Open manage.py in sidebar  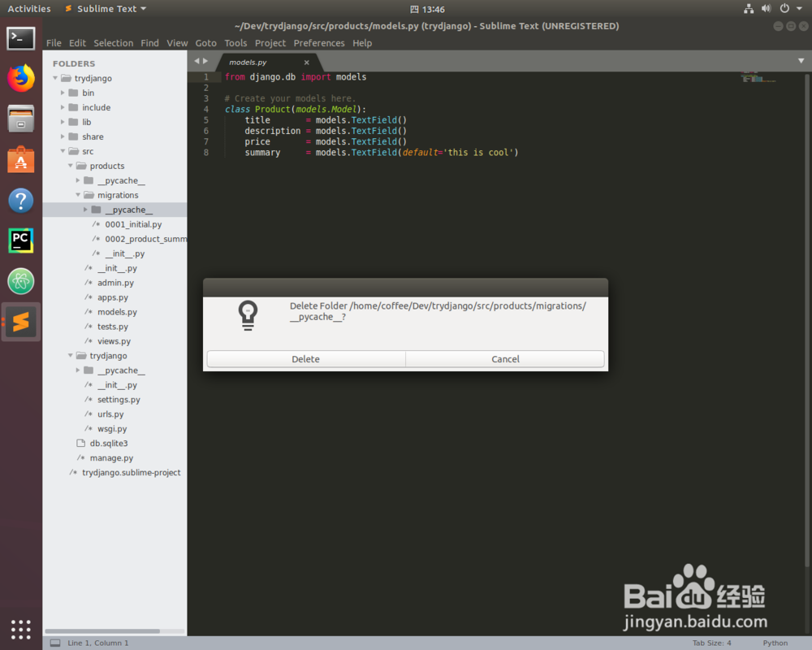[x=111, y=457]
